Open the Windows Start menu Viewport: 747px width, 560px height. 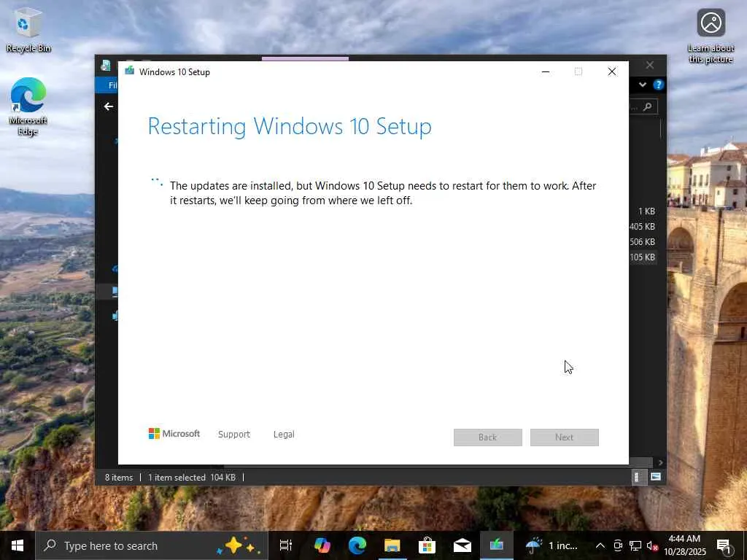click(x=18, y=545)
